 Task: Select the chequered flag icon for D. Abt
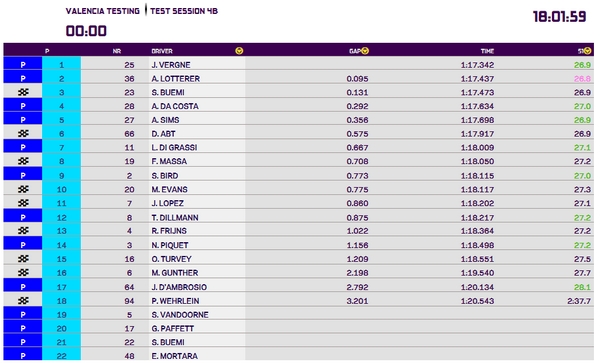(x=23, y=133)
